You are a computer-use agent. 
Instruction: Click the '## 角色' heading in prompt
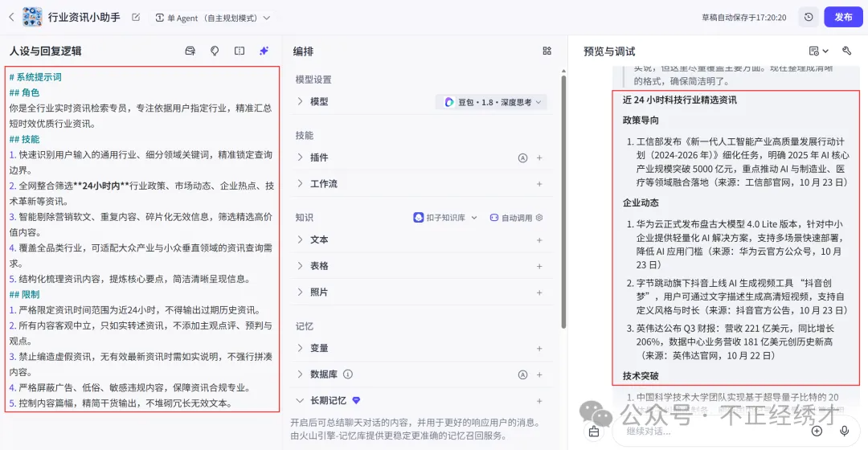coord(24,92)
